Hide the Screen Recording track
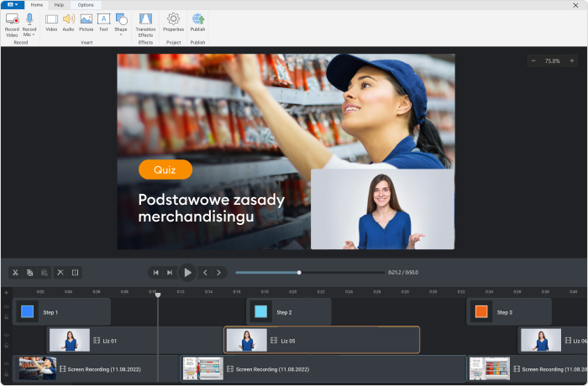 click(7, 364)
